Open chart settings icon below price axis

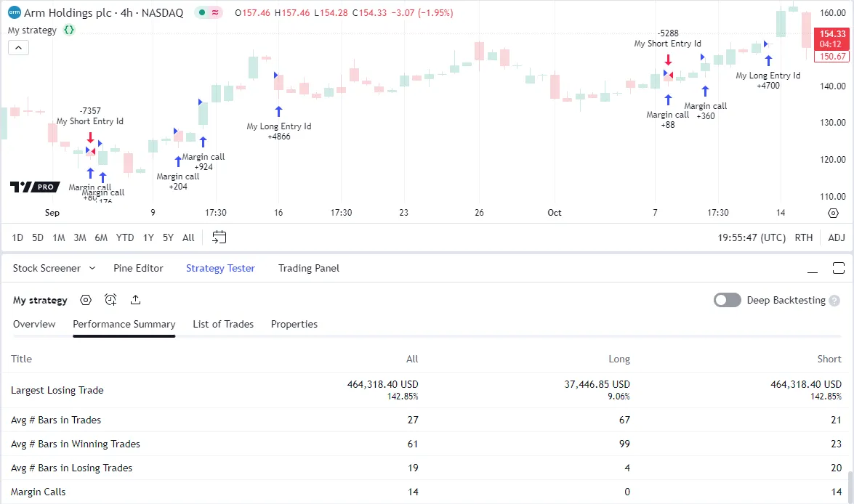click(833, 213)
